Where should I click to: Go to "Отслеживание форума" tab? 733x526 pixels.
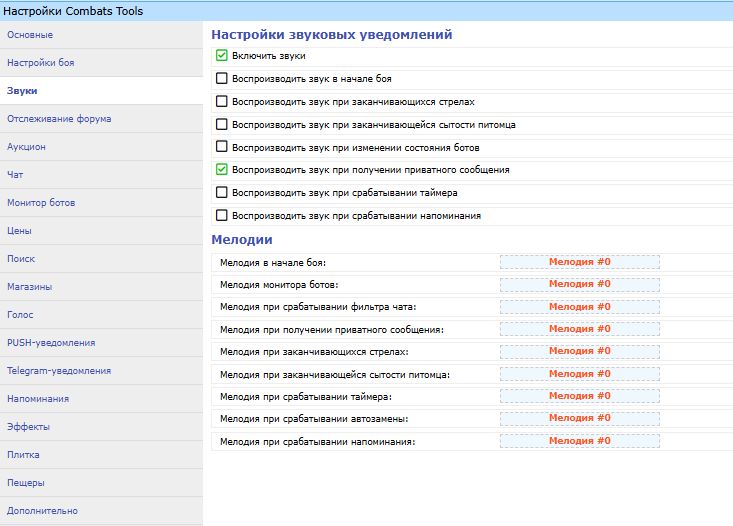point(59,119)
